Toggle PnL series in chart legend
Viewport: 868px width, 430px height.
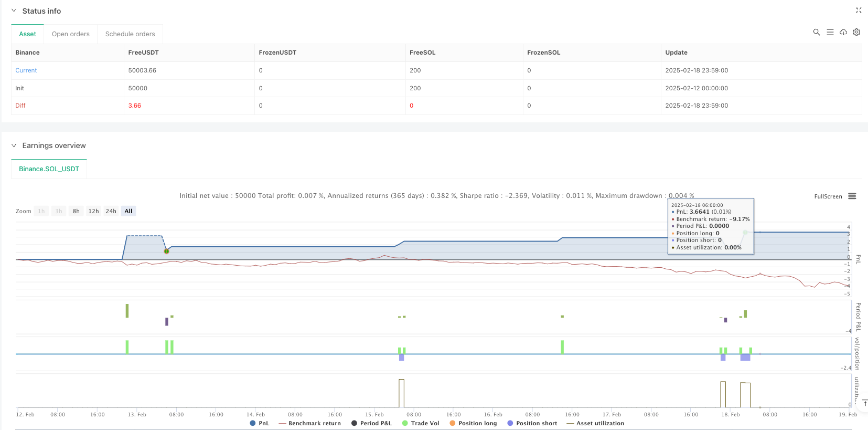[x=260, y=423]
